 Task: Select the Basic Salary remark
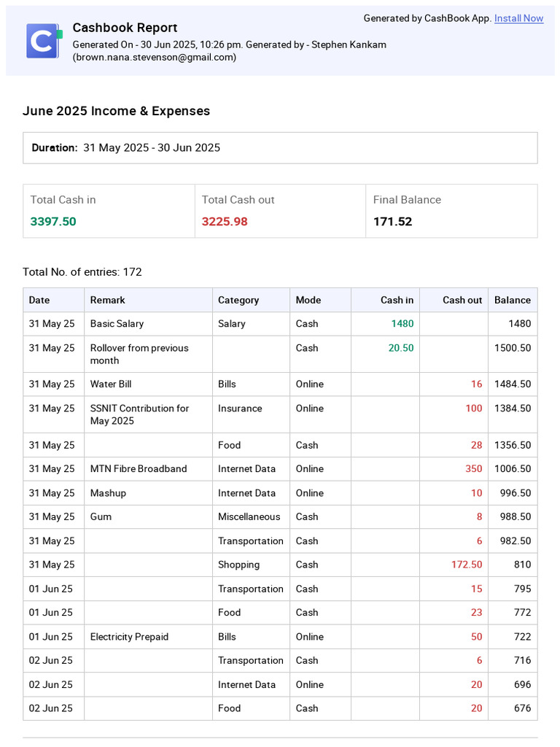coord(117,323)
